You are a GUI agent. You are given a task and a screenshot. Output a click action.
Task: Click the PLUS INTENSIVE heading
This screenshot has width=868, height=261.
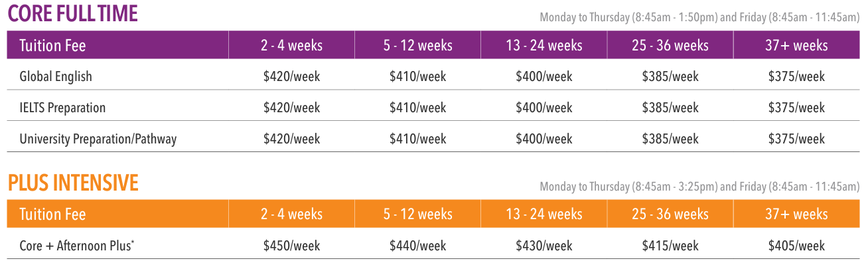tap(73, 182)
